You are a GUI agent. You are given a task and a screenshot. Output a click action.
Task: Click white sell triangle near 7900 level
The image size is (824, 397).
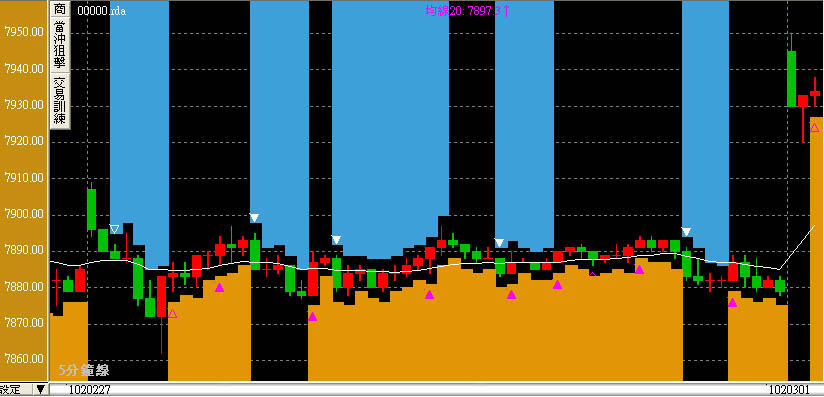tap(254, 218)
